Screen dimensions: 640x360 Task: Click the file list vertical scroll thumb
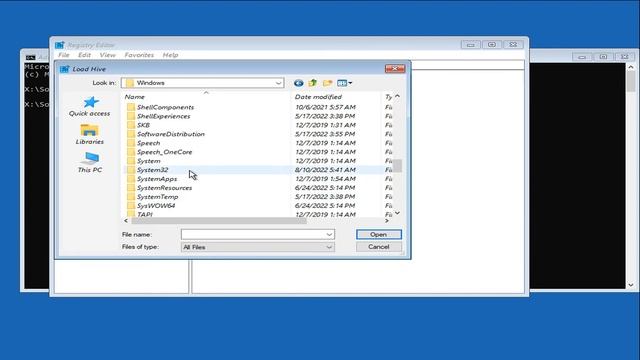(x=397, y=165)
